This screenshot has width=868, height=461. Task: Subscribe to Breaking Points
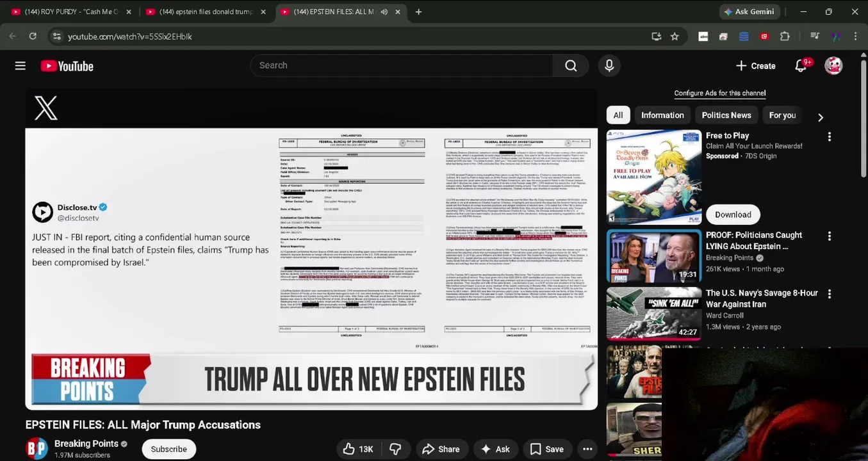[x=168, y=449]
